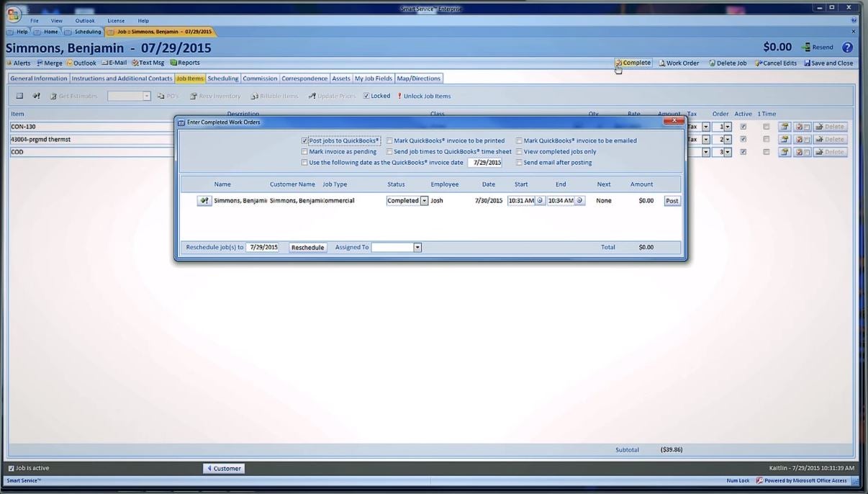The height and width of the screenshot is (494, 868).
Task: Open the Start time picker for 10:31 AM
Action: pyautogui.click(x=539, y=200)
